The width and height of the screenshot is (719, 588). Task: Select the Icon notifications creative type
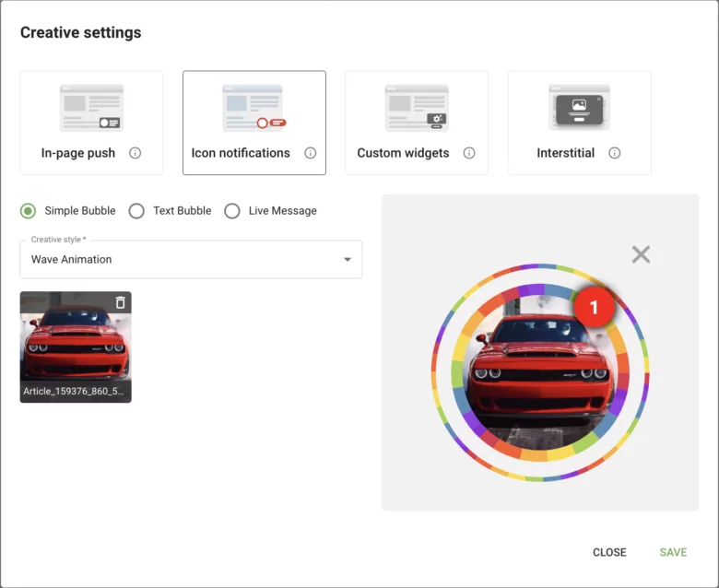[x=253, y=123]
